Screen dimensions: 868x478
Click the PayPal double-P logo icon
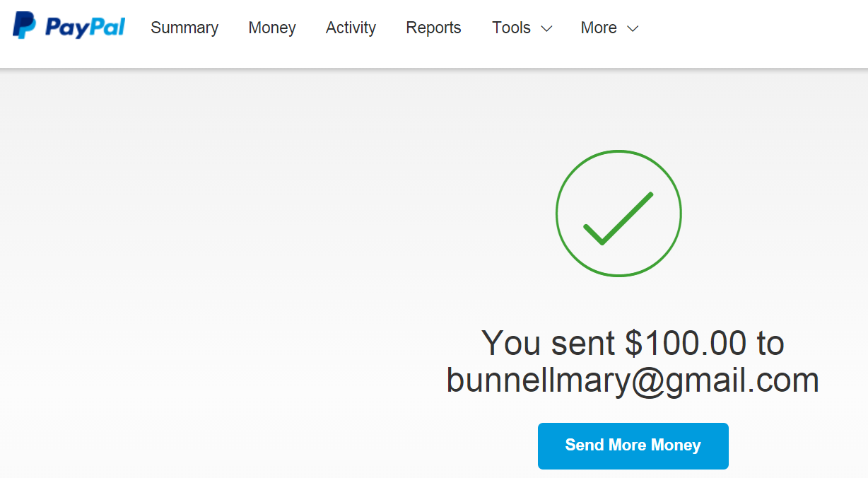pyautogui.click(x=24, y=25)
